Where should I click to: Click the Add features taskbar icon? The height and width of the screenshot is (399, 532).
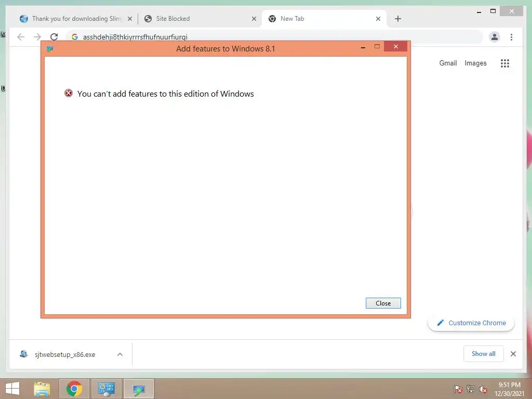pyautogui.click(x=139, y=389)
